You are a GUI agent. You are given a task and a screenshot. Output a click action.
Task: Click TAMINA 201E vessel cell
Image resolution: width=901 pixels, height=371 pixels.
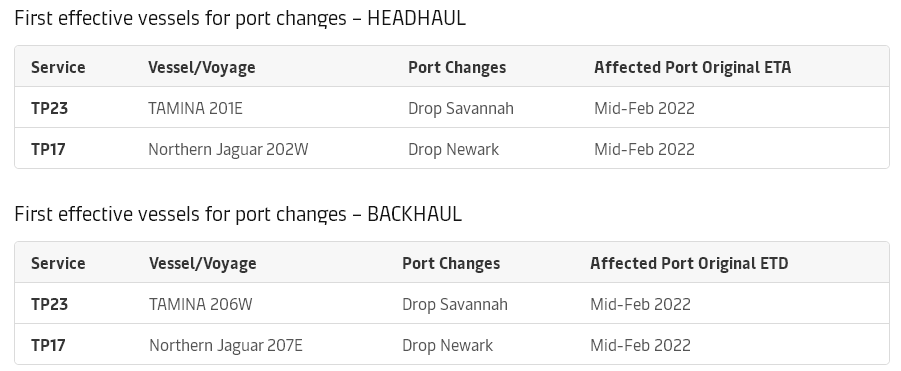pos(195,108)
